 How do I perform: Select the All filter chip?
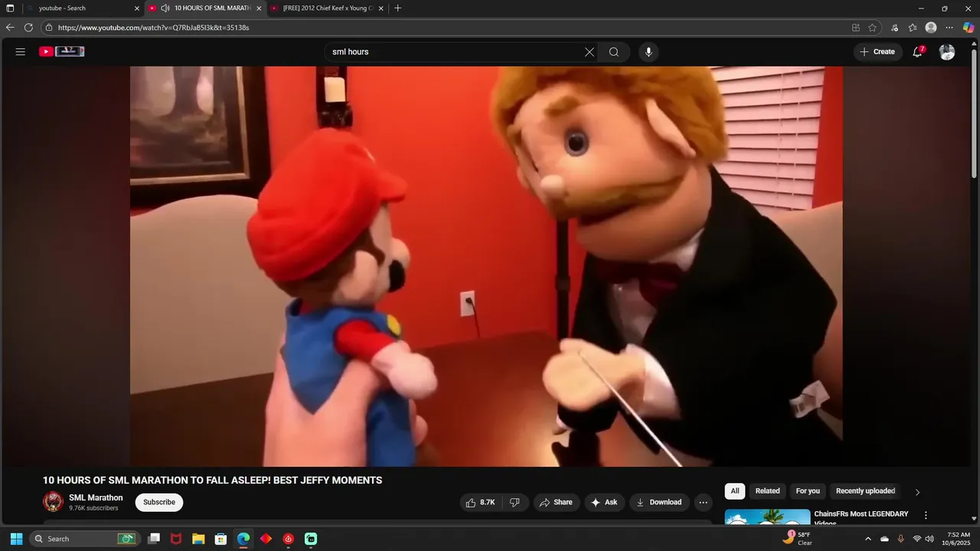pyautogui.click(x=735, y=491)
